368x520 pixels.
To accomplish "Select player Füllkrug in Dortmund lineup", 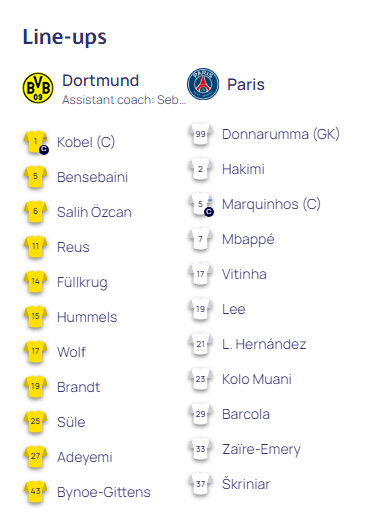I will 82,282.
